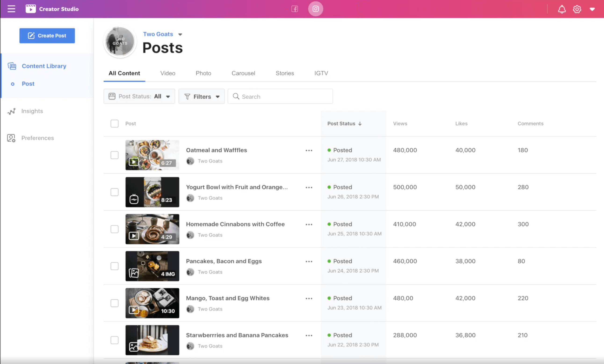Expand the account dropdown arrow in header

(592, 9)
